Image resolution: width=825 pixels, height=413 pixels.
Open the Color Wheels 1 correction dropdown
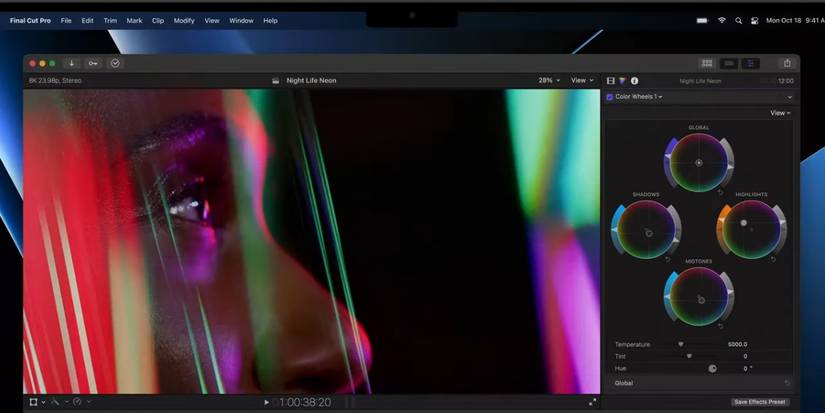point(639,97)
